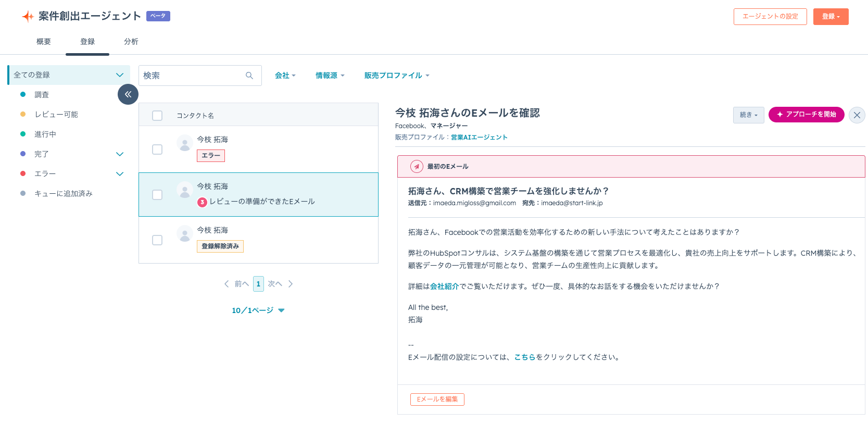Click the paper plane first email icon
868x424 pixels.
[417, 167]
